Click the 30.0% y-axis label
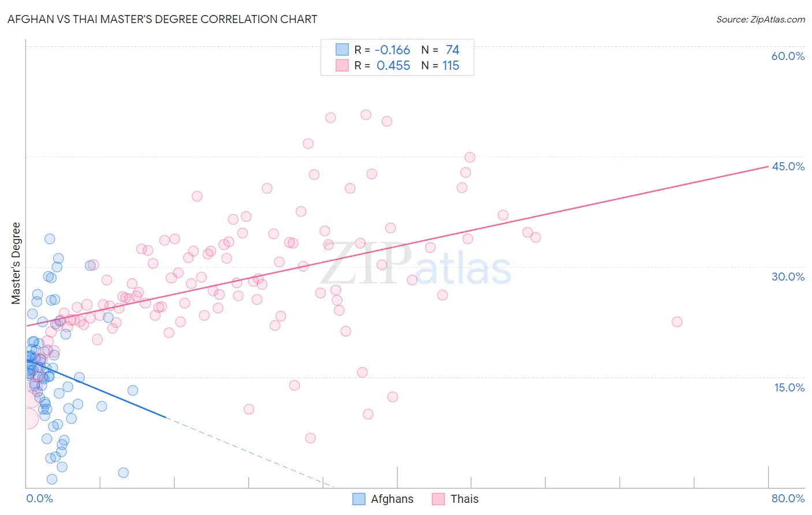 coord(788,277)
